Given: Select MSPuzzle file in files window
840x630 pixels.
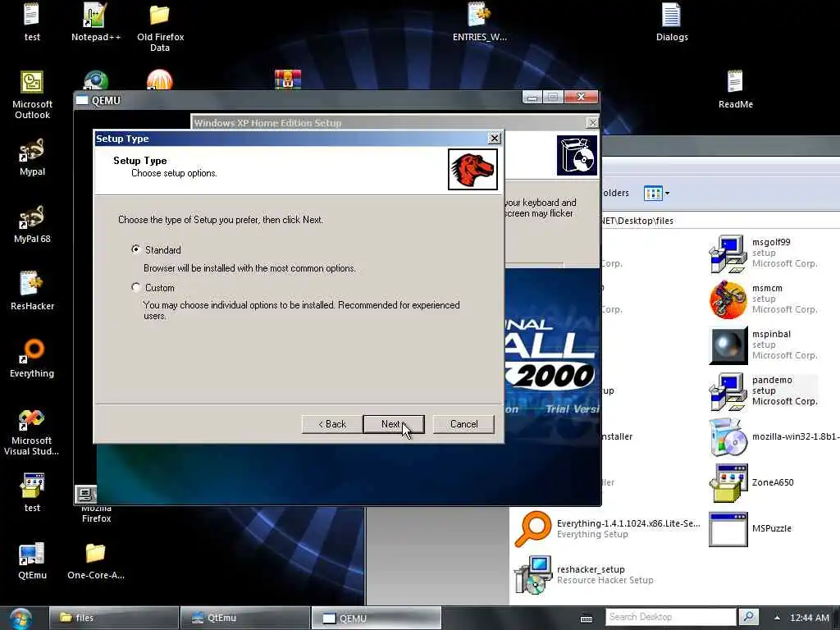Looking at the screenshot, I should tap(751, 528).
